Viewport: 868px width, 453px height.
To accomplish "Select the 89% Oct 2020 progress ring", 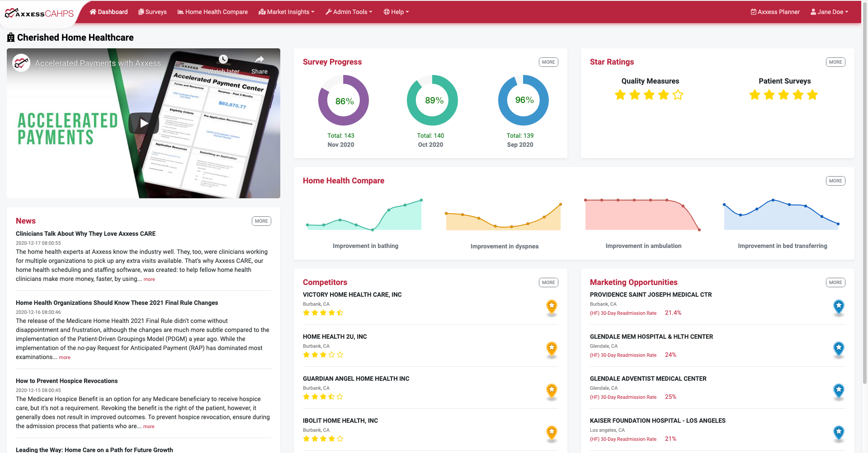I will [433, 100].
